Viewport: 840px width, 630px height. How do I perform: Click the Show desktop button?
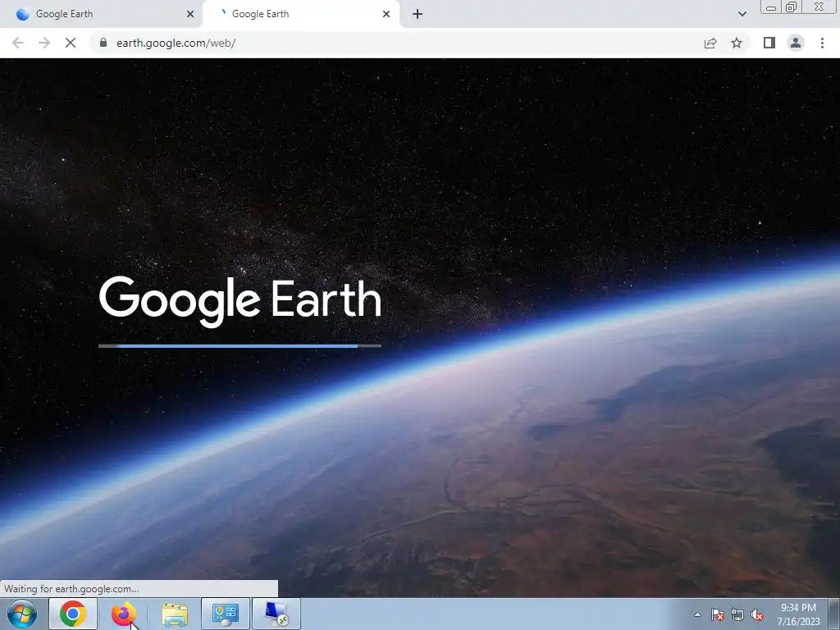pos(834,614)
